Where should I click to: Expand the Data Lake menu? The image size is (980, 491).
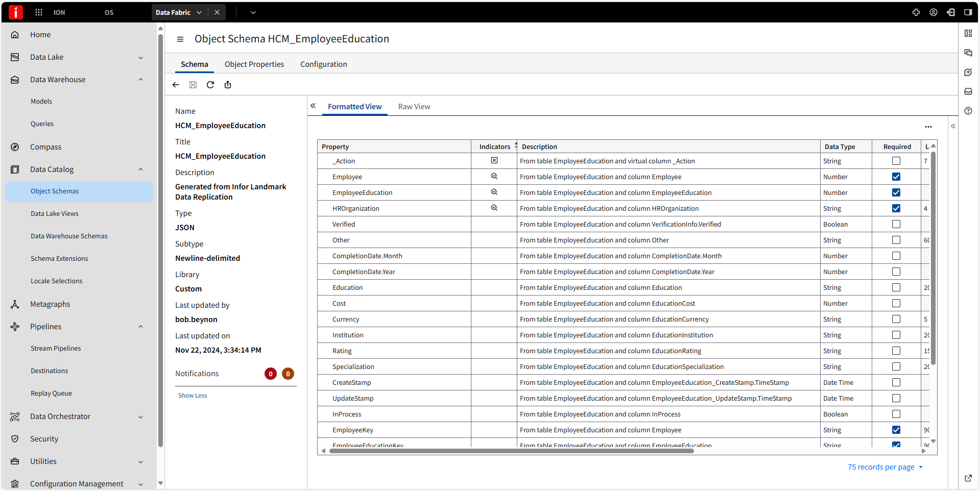coord(140,58)
